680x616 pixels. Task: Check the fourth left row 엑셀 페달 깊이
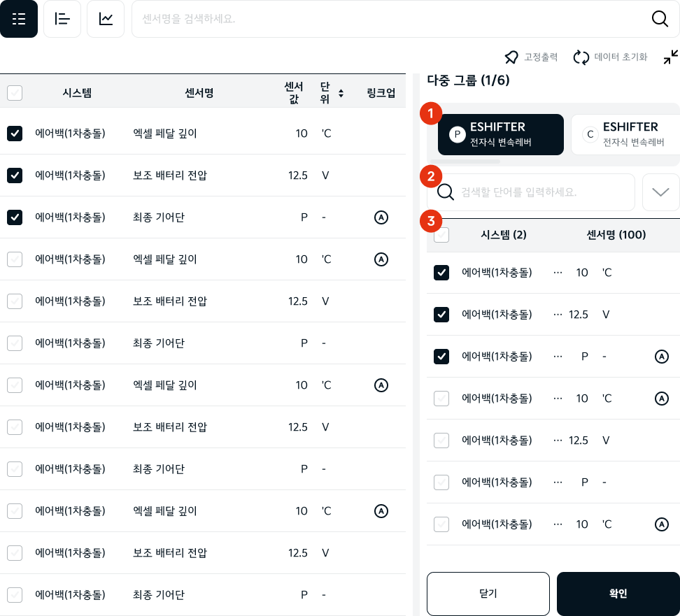[x=15, y=259]
